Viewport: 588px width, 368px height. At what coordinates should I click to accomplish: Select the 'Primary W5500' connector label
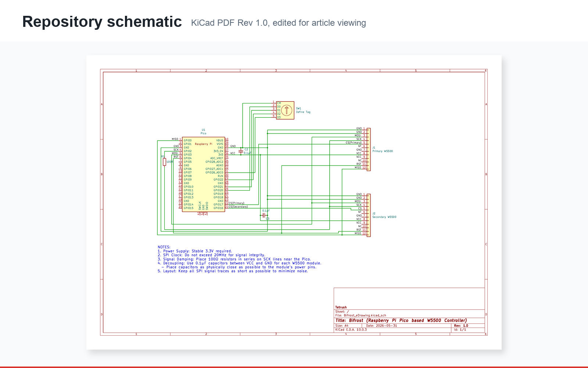pos(383,151)
